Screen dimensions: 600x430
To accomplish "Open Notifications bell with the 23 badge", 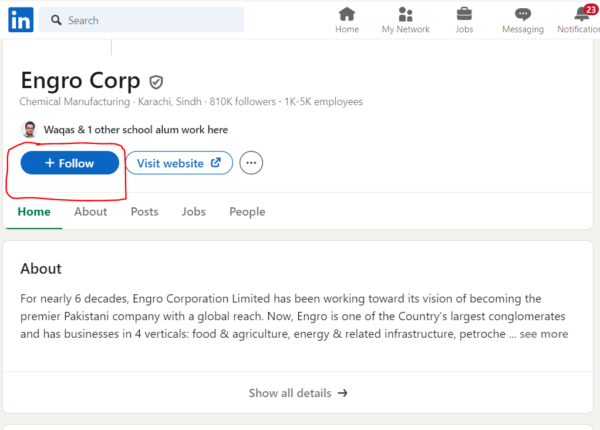I will tap(581, 20).
